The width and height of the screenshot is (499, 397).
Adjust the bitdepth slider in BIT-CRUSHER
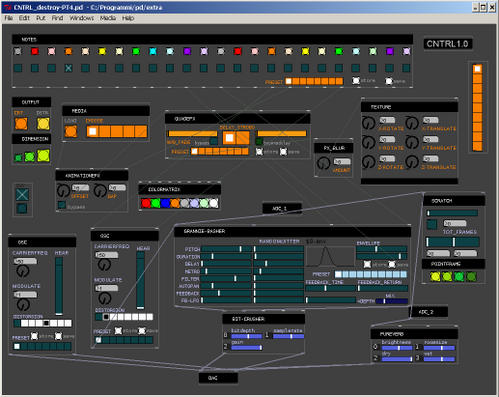(x=246, y=336)
